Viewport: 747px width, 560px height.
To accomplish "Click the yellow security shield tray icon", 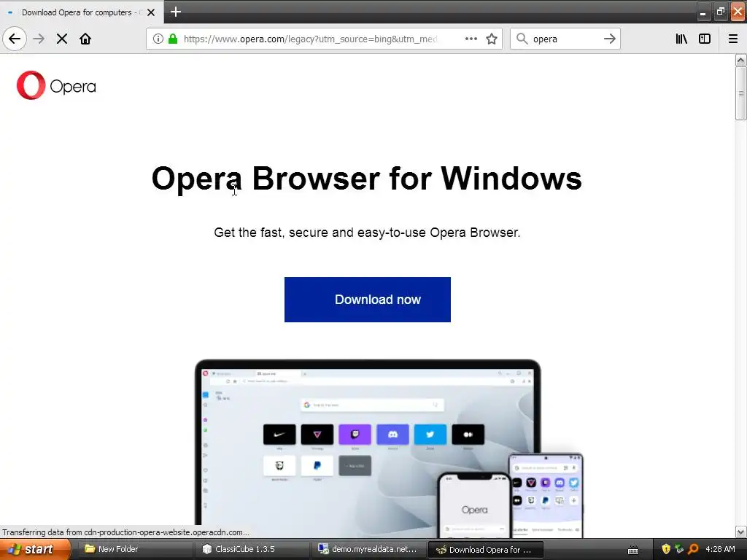I will (x=666, y=549).
